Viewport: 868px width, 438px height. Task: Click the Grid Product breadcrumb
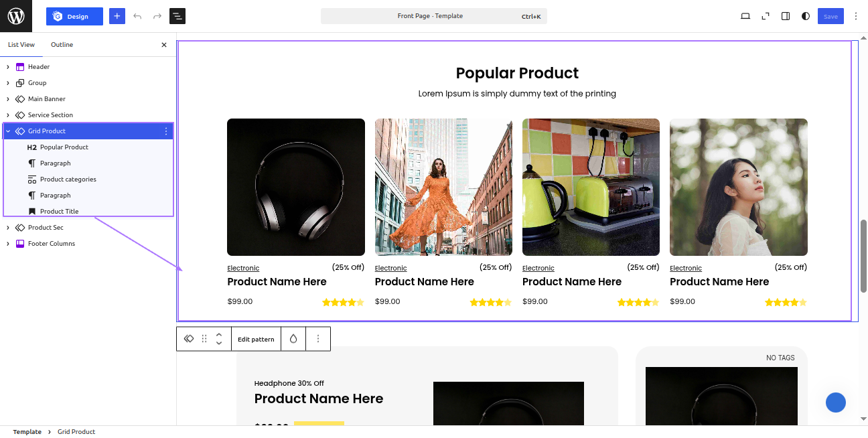76,432
